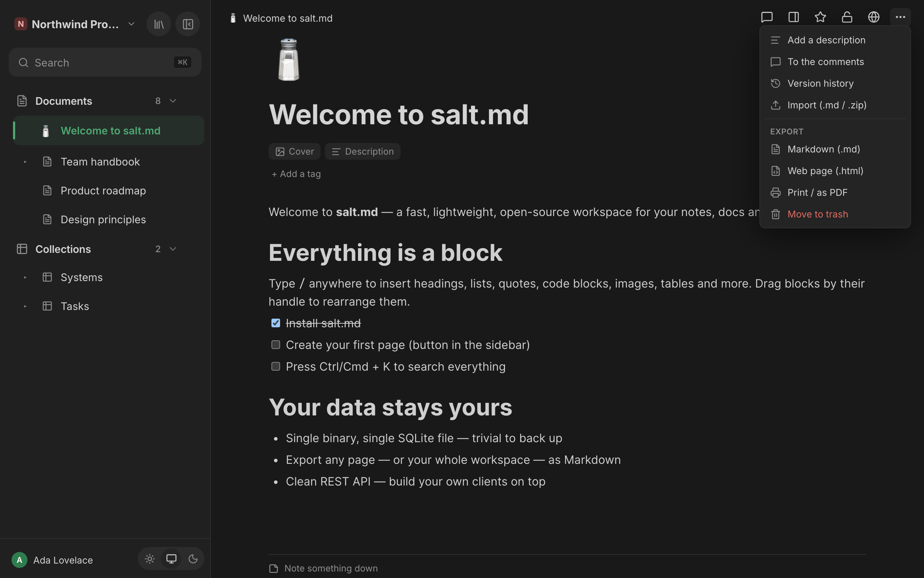Click the note icon beside Note something down
924x578 pixels.
pyautogui.click(x=273, y=569)
